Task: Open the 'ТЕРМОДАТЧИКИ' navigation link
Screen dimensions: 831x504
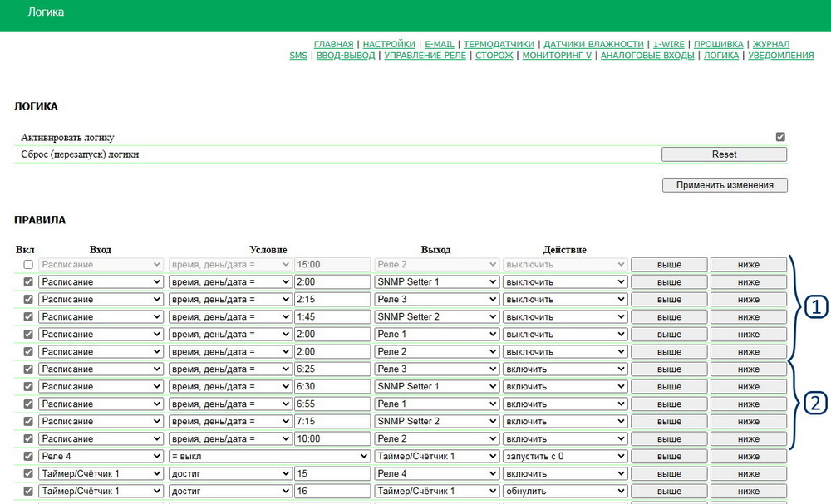Action: (499, 44)
